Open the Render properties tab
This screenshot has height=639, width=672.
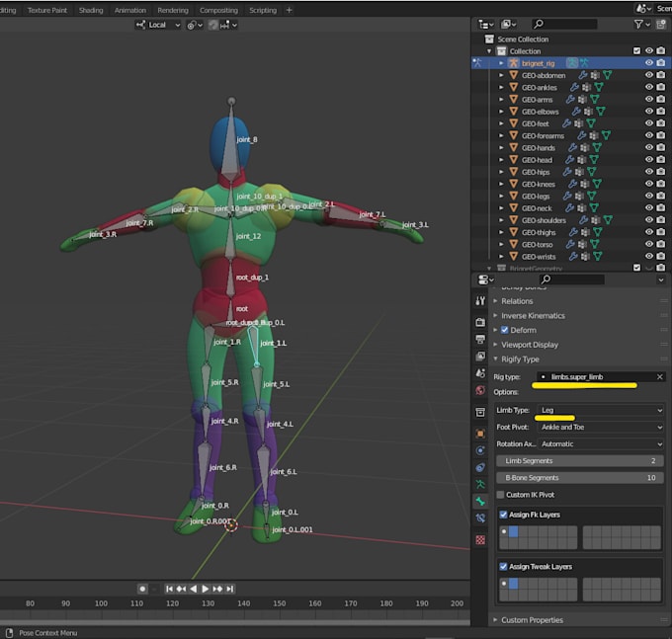click(x=480, y=322)
